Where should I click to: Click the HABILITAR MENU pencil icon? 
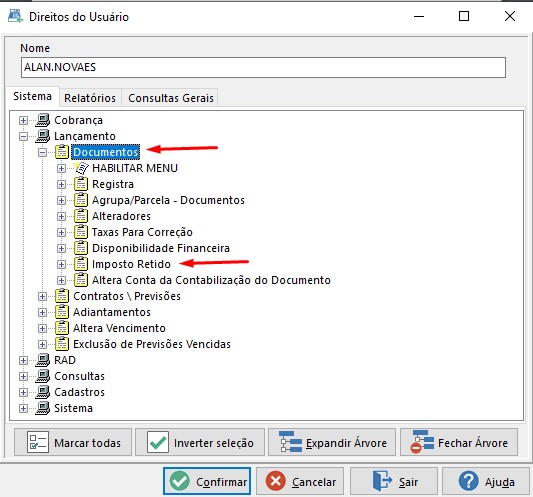click(x=81, y=168)
